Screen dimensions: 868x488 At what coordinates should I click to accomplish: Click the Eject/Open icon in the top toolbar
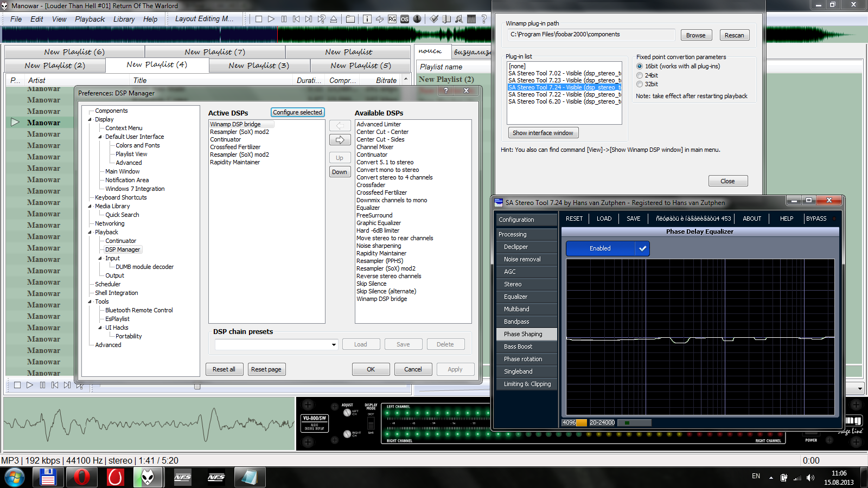click(x=334, y=19)
